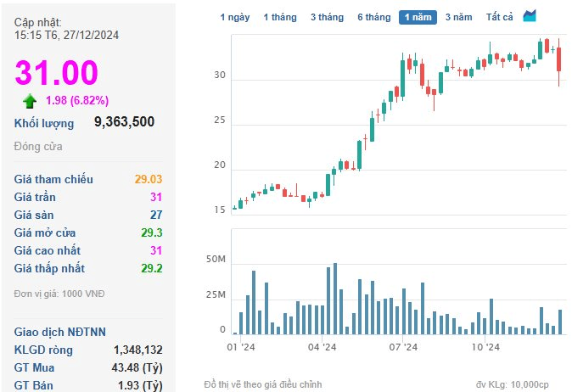Image resolution: width=572 pixels, height=392 pixels.
Task: Click the tallest volume bar near 04 '24
Action: click(x=335, y=299)
